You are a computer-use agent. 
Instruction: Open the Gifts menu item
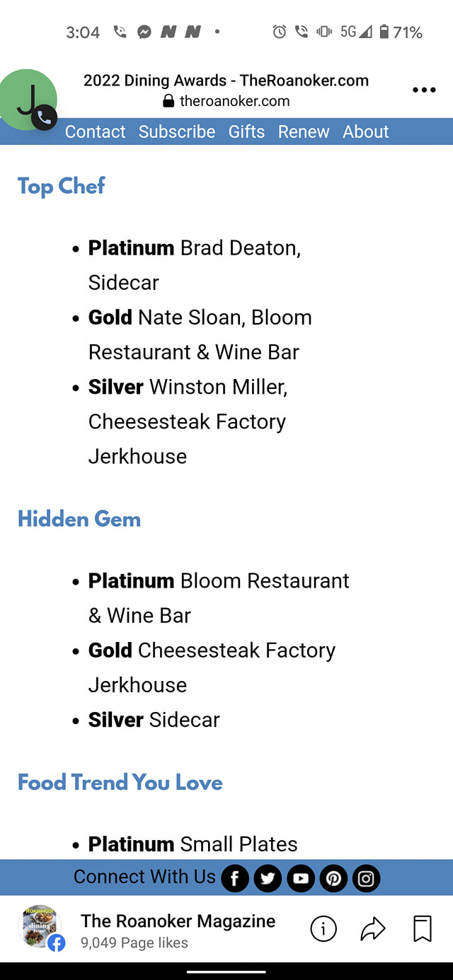(246, 132)
